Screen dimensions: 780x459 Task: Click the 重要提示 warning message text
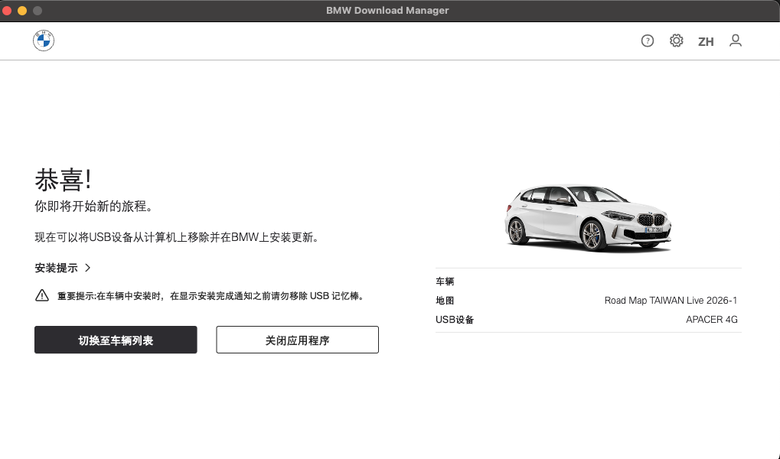coord(211,296)
